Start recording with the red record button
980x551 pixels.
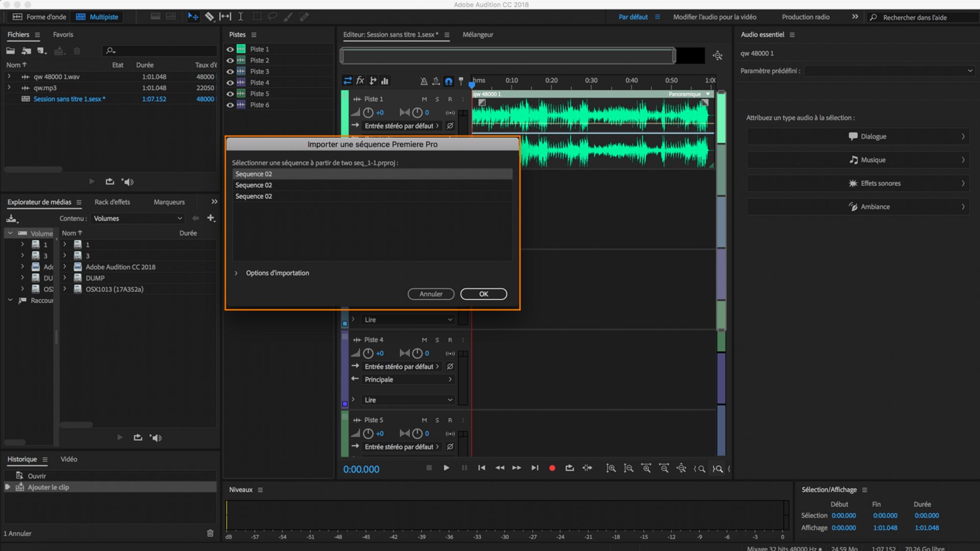point(552,468)
